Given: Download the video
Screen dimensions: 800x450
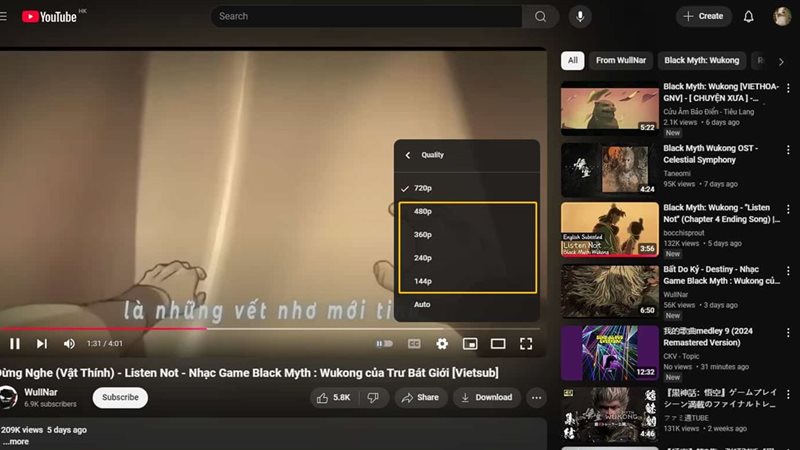Looking at the screenshot, I should [x=487, y=397].
